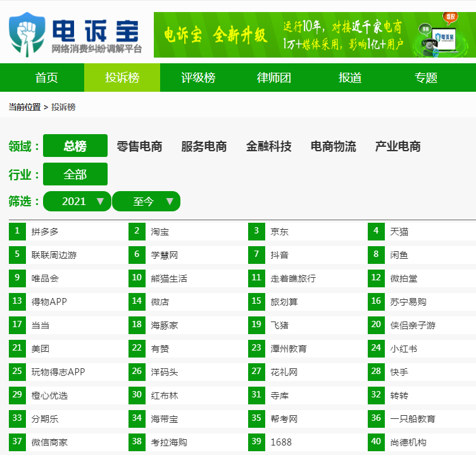Open the 天猫 entry
Viewport: 476px width, 455px height.
coord(399,232)
